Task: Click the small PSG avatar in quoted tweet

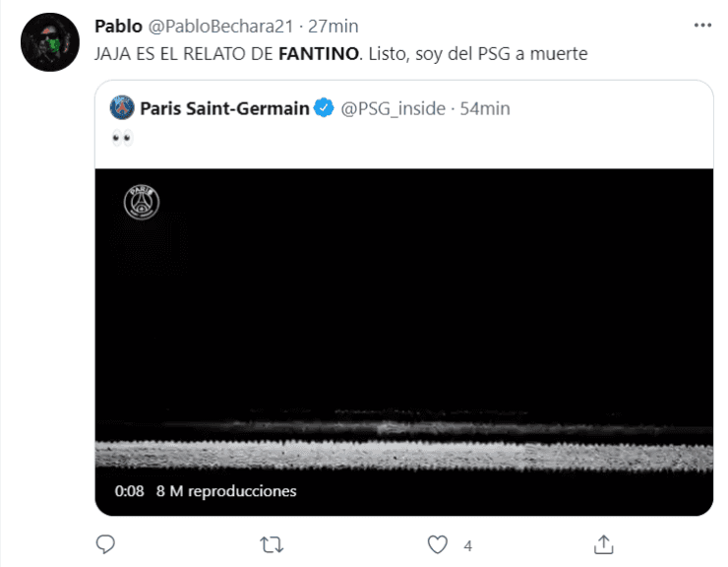Action: 122,108
